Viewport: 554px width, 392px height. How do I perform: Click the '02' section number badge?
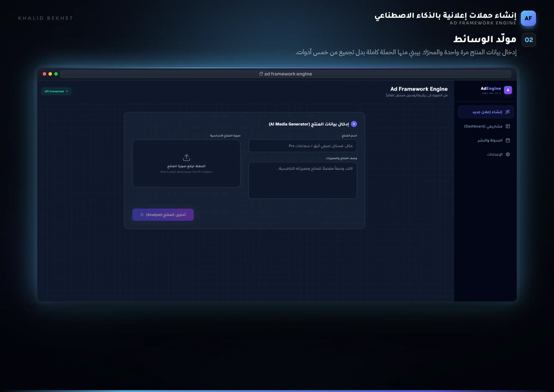pyautogui.click(x=529, y=40)
